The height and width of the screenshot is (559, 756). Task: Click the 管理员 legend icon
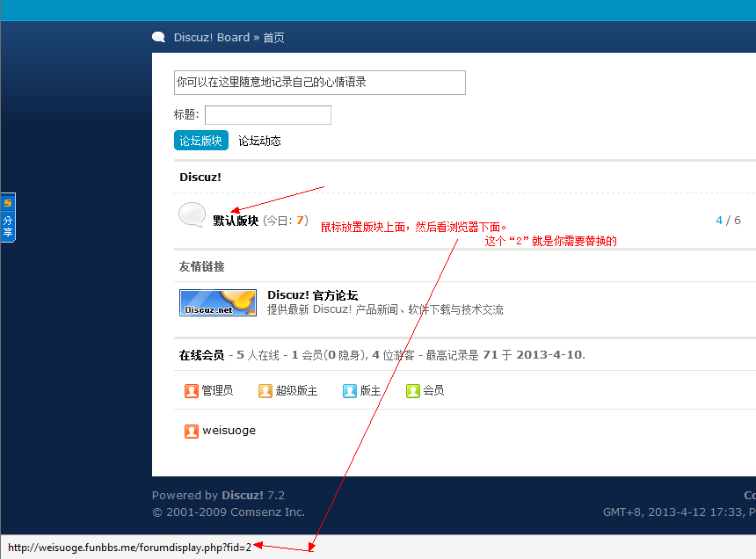point(192,391)
